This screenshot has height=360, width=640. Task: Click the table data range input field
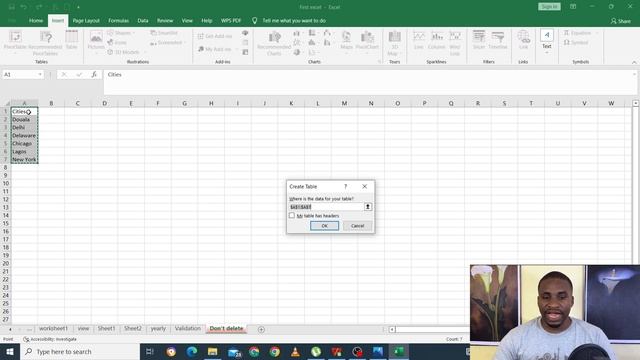(x=326, y=207)
